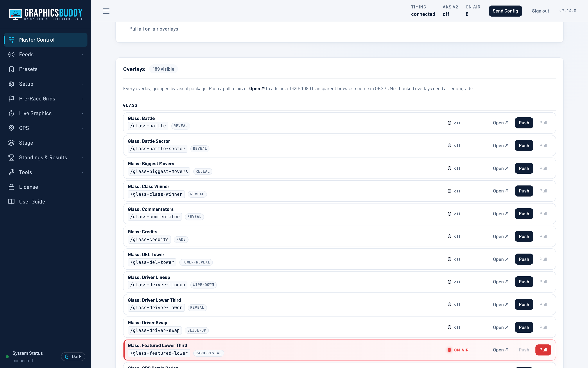Click the Tools wrench icon

click(11, 172)
